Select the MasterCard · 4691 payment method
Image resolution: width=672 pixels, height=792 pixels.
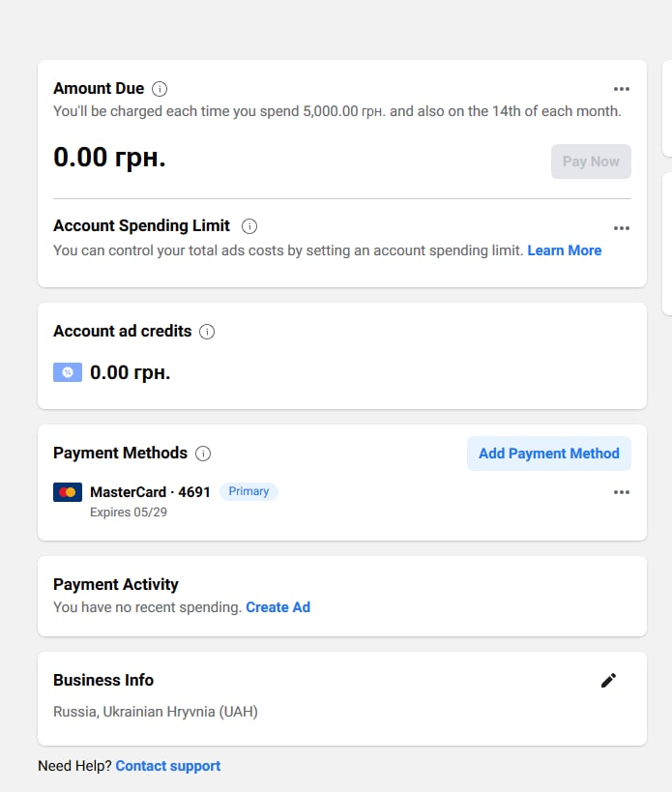coord(150,492)
